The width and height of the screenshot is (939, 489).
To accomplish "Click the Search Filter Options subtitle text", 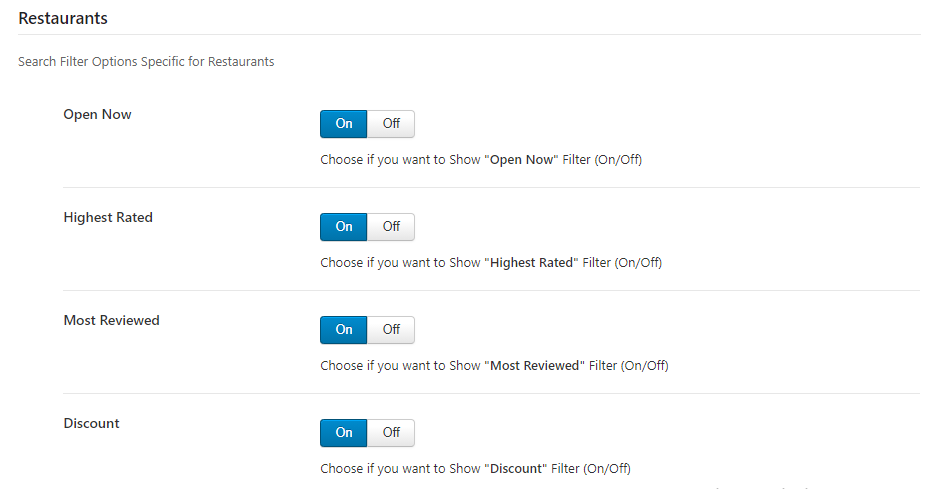I will click(146, 62).
